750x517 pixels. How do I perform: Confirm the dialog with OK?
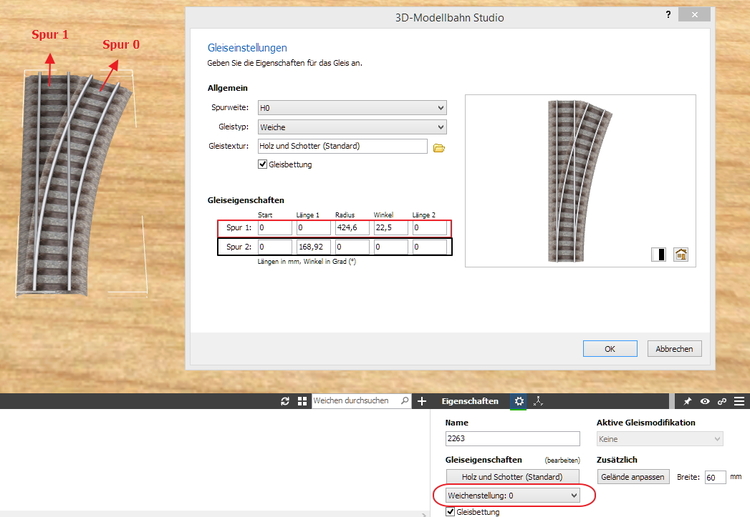(610, 349)
